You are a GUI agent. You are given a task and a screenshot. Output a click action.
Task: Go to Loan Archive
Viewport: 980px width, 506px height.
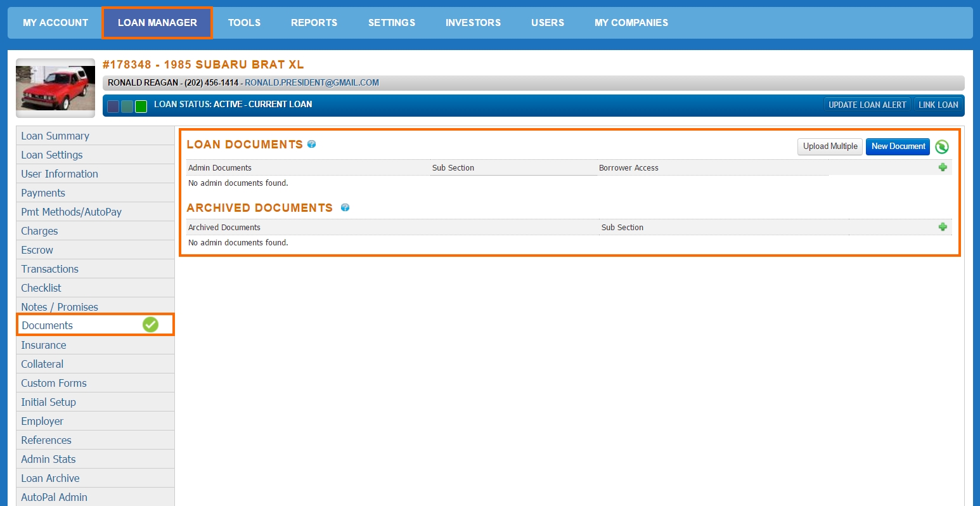[95, 478]
